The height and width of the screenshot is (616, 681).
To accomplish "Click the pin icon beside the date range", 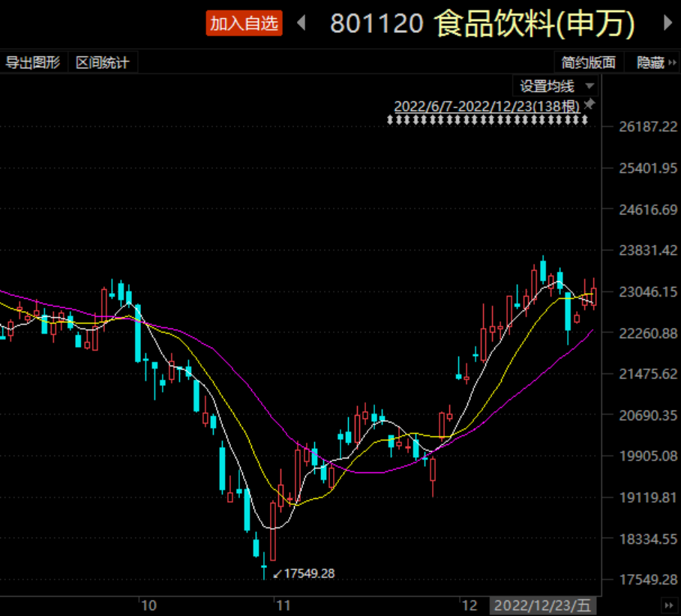I will pyautogui.click(x=589, y=104).
